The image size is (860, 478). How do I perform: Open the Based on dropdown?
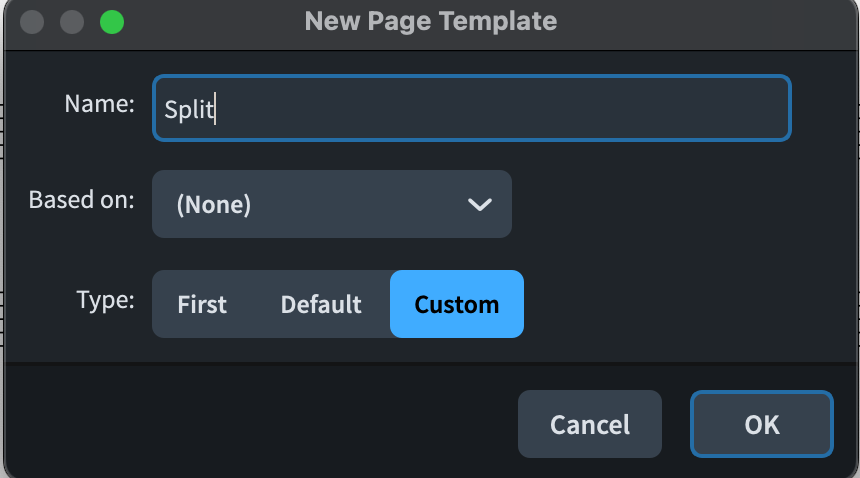[331, 204]
